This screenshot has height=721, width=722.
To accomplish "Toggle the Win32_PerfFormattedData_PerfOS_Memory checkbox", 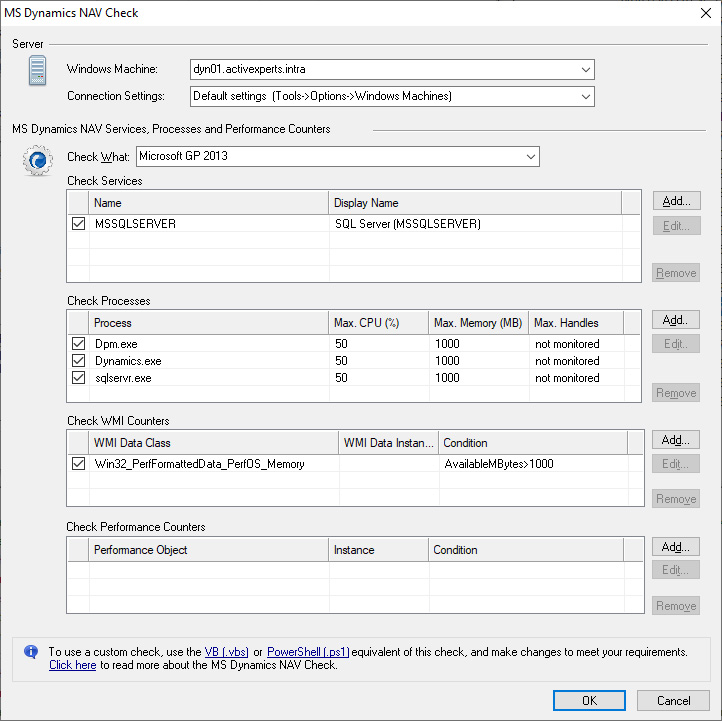I will coord(79,464).
